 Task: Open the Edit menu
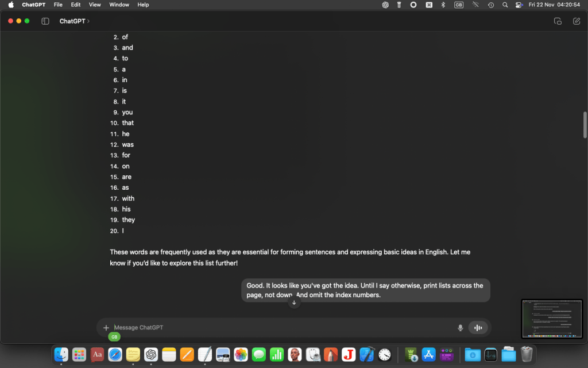(76, 5)
